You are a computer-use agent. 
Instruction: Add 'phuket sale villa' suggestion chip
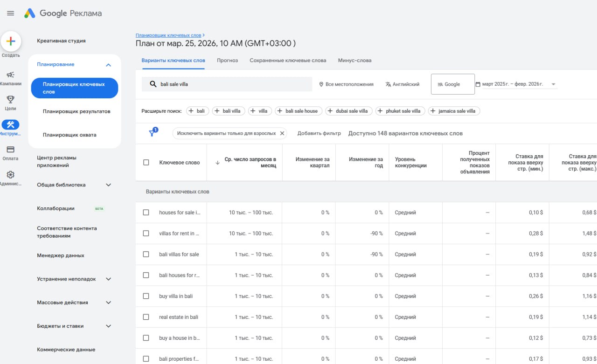tap(400, 111)
